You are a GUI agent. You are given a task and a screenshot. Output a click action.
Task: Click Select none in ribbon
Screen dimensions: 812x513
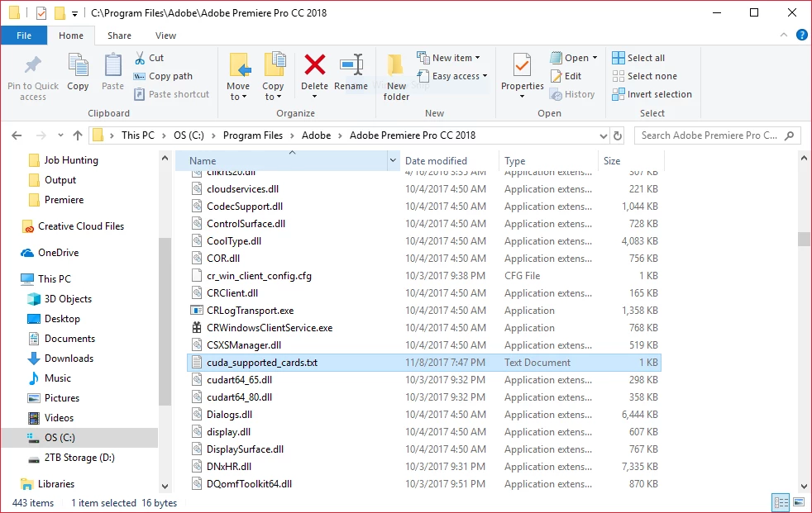click(x=645, y=76)
